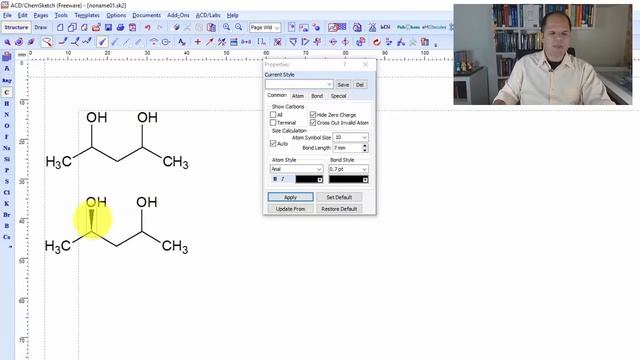Switch to Draw mode
Viewport: 640px width, 360px height.
(x=40, y=27)
